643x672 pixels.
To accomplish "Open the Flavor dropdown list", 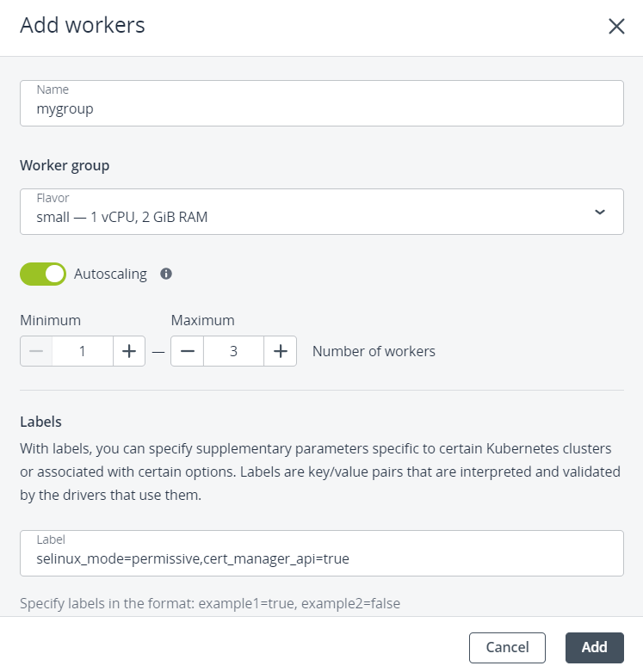I will [x=321, y=212].
